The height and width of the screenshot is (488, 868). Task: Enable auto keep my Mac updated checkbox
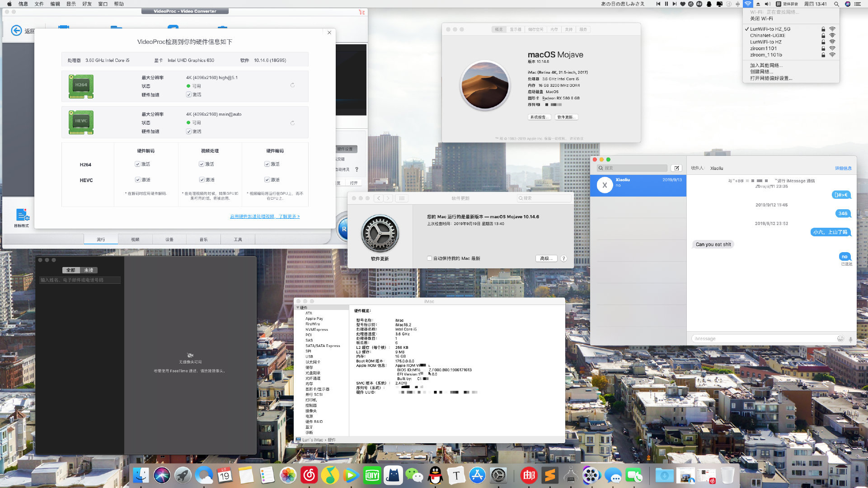point(429,258)
